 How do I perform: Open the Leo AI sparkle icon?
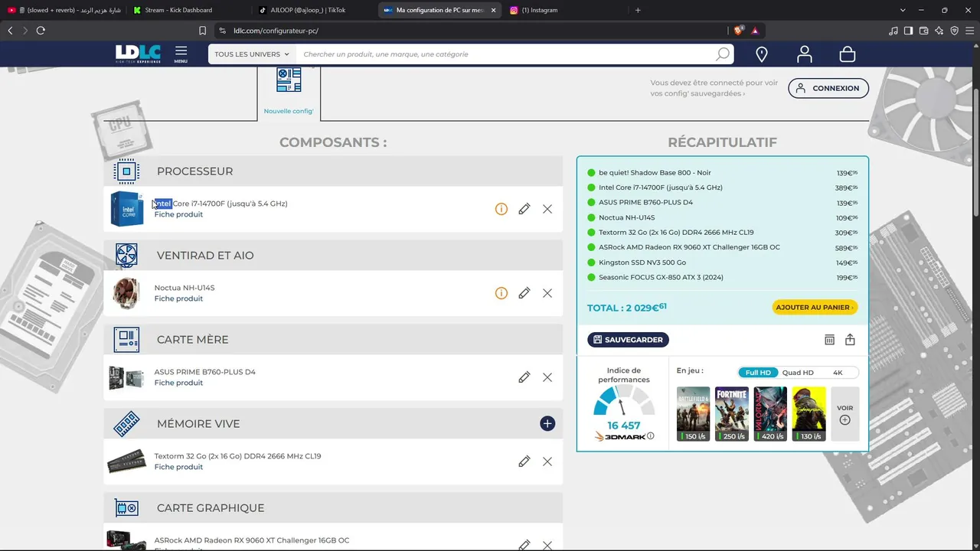coord(939,31)
